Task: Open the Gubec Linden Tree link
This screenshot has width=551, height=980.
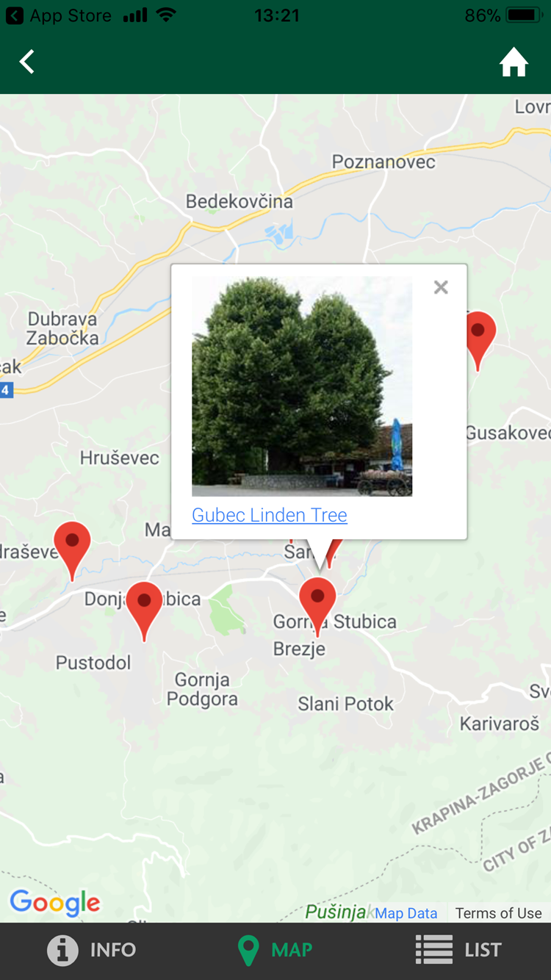Action: click(270, 515)
